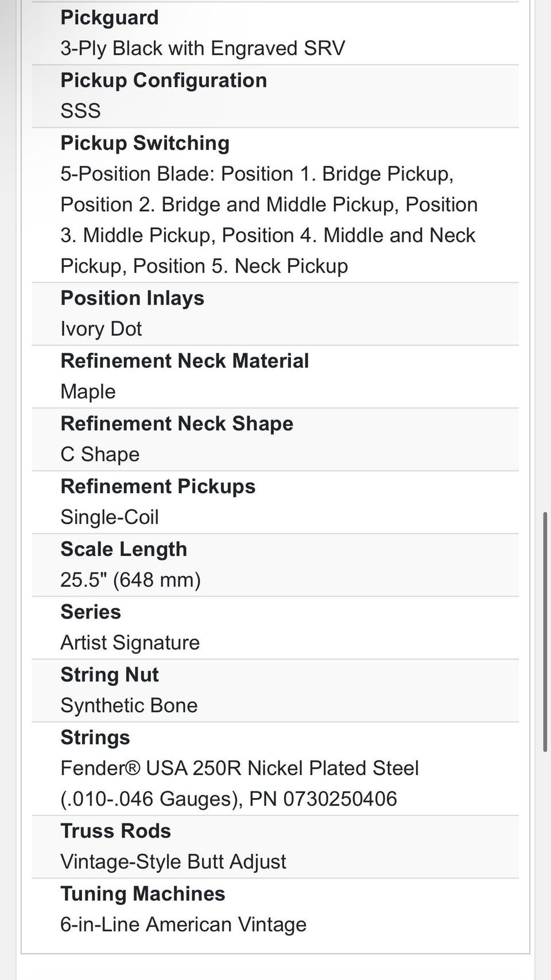Viewport: 551px width, 980px height.
Task: Click the page scrollbar thumb
Action: click(x=545, y=631)
